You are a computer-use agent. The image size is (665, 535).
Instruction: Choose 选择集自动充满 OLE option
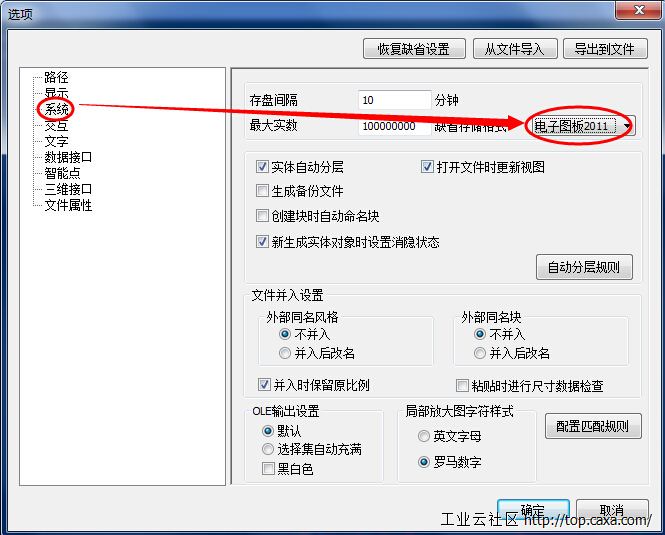(x=268, y=449)
